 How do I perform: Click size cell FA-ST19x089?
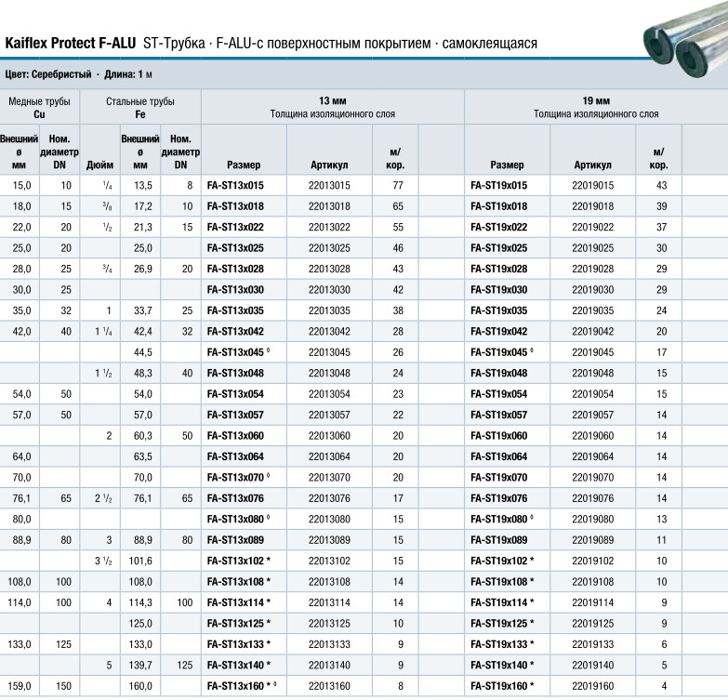499,540
